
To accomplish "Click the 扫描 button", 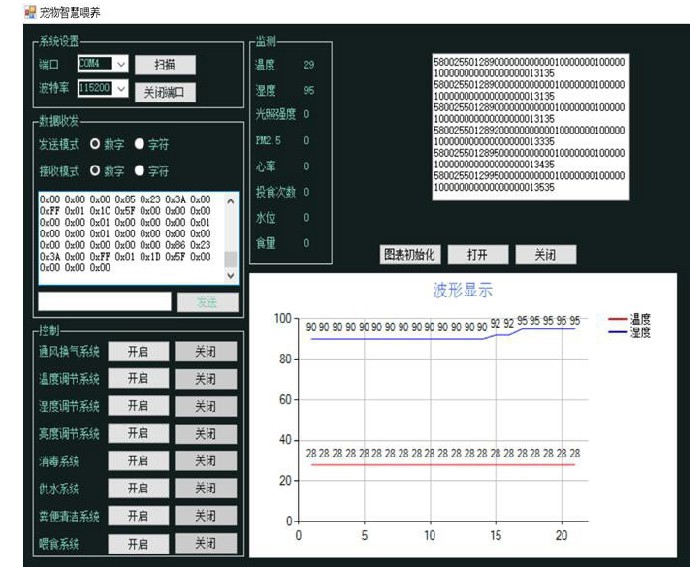I will [165, 65].
